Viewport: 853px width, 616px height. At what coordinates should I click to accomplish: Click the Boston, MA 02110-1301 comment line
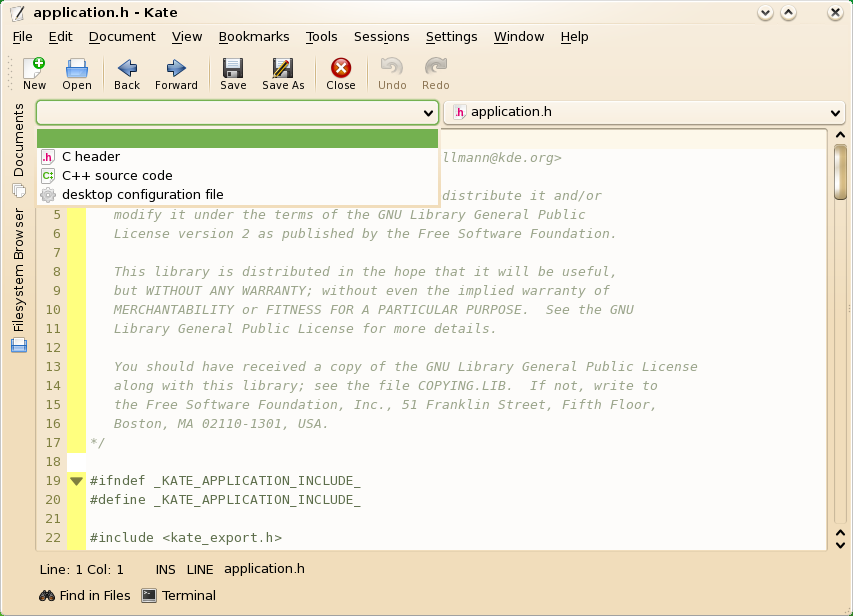coord(220,423)
